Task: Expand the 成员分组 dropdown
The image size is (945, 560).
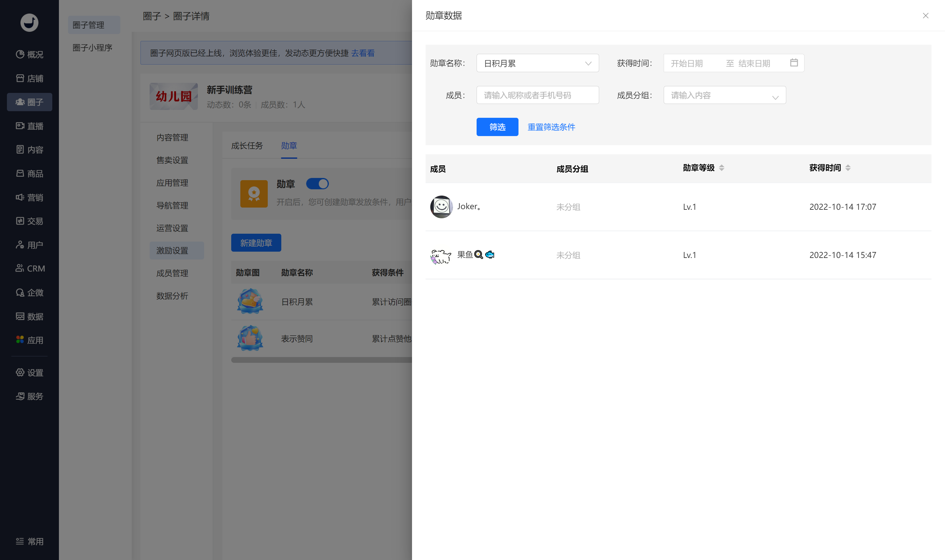Action: pos(724,95)
